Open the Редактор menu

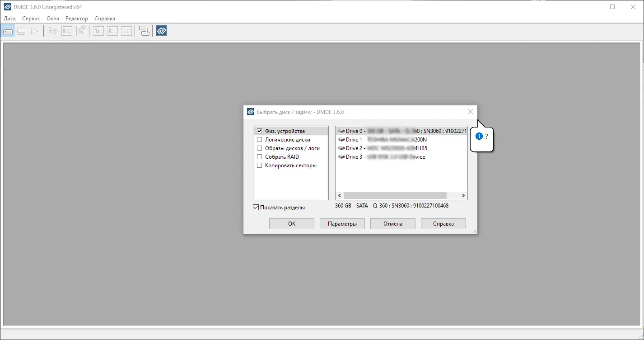tap(77, 19)
